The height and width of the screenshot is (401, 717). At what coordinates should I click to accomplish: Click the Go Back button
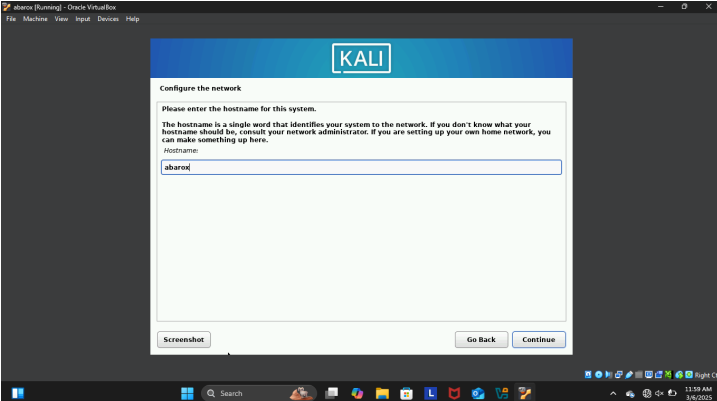pyautogui.click(x=481, y=339)
